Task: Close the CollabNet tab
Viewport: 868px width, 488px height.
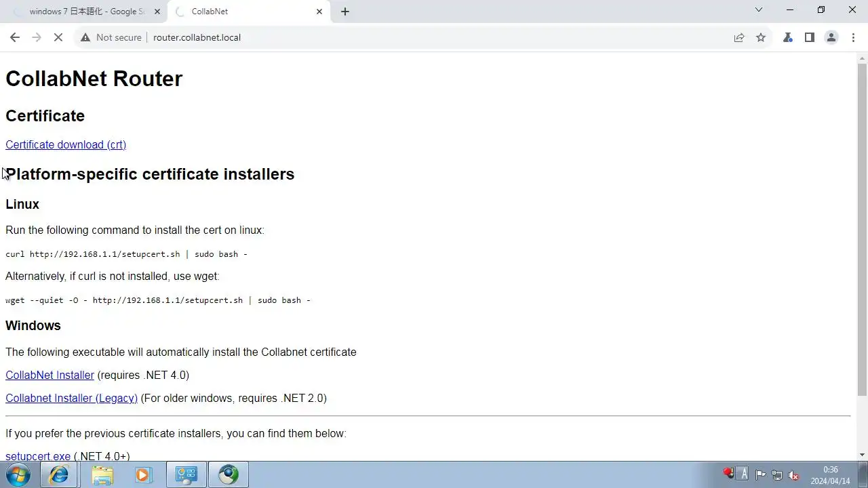Action: click(319, 12)
